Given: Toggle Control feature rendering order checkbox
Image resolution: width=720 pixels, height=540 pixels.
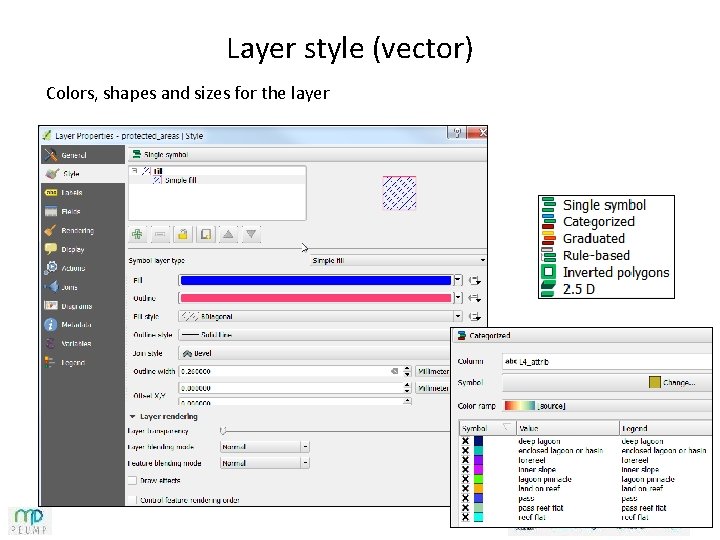Looking at the screenshot, I should pos(132,500).
